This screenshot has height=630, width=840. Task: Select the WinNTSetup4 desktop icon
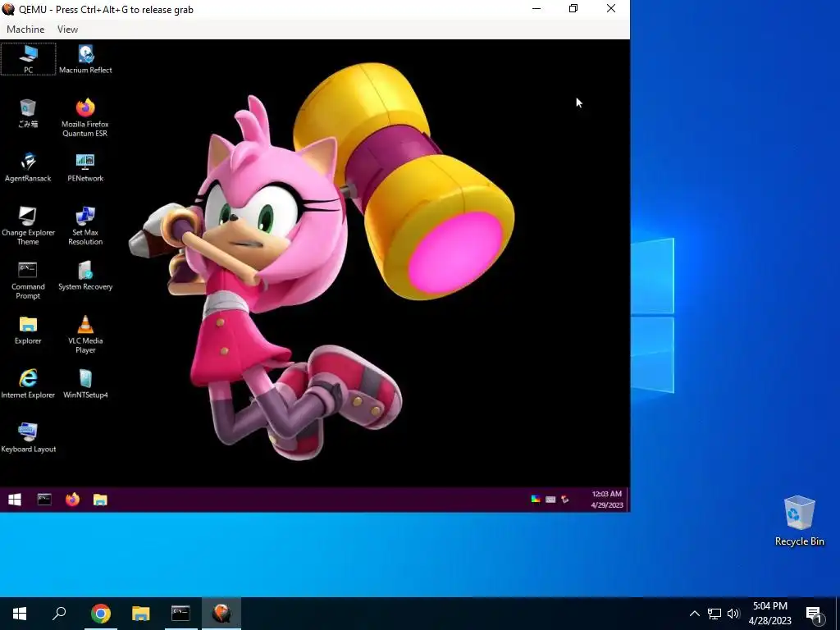(x=85, y=385)
